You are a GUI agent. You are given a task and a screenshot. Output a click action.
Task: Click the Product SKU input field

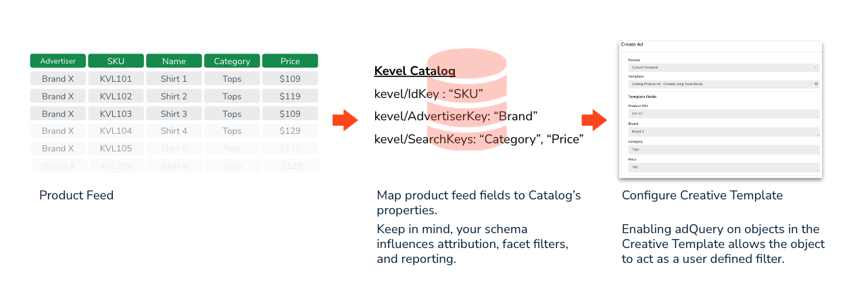pyautogui.click(x=723, y=114)
